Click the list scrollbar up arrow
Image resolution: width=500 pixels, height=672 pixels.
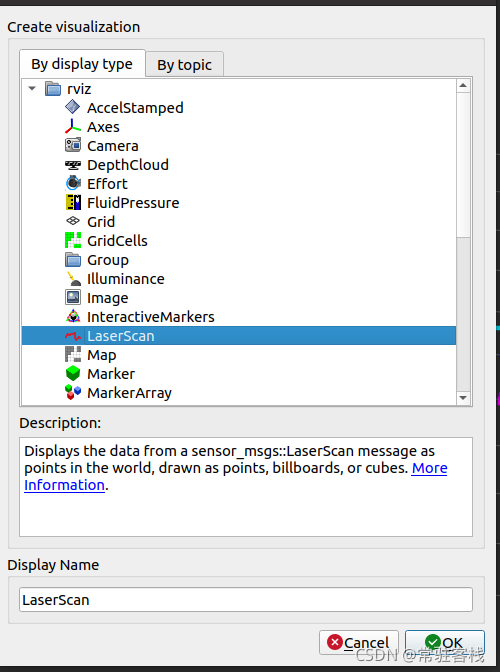pyautogui.click(x=463, y=86)
